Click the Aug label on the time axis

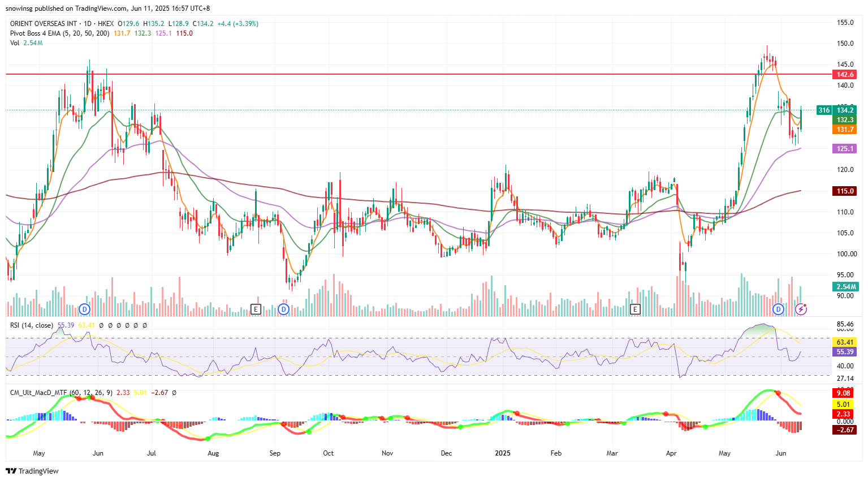coord(213,453)
